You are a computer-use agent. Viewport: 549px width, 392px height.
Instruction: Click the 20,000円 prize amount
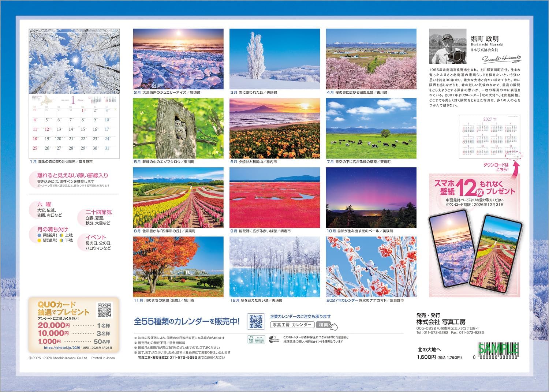[x=54, y=325]
